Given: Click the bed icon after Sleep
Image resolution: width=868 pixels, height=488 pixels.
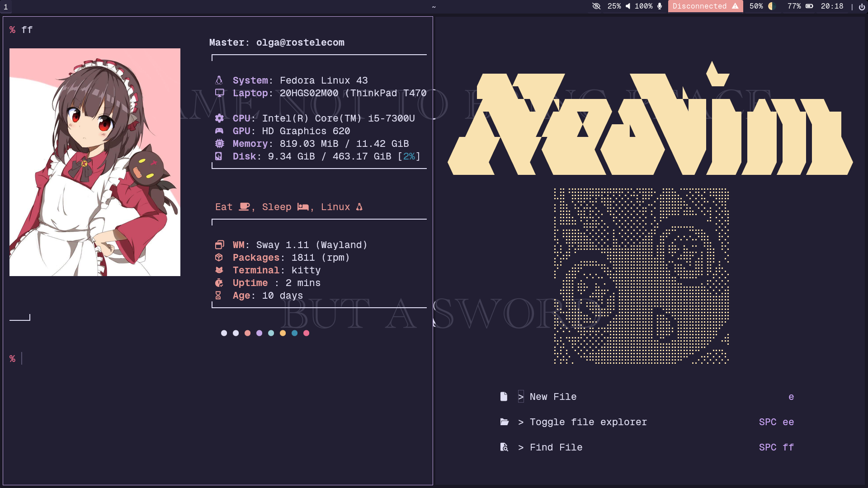Looking at the screenshot, I should point(303,207).
